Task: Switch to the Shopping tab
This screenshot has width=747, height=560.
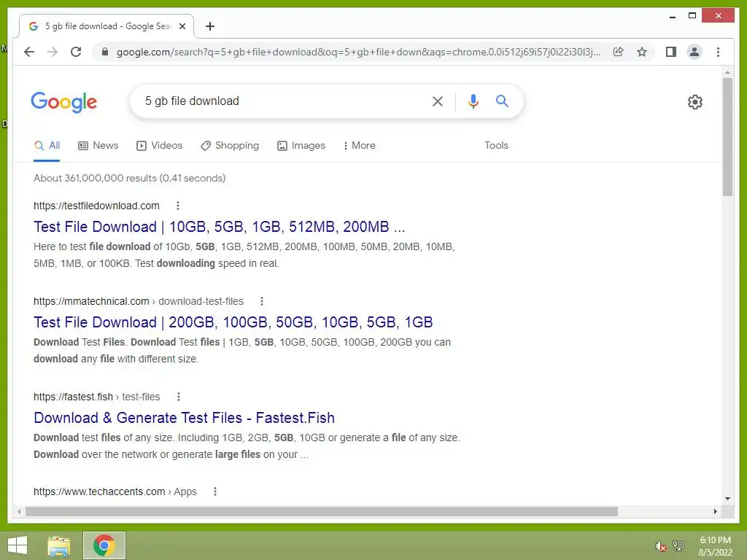Action: click(x=230, y=146)
